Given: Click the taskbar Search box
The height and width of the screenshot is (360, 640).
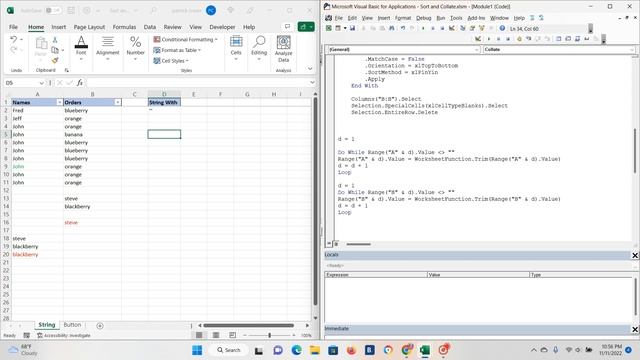Looking at the screenshot, I should tap(229, 350).
